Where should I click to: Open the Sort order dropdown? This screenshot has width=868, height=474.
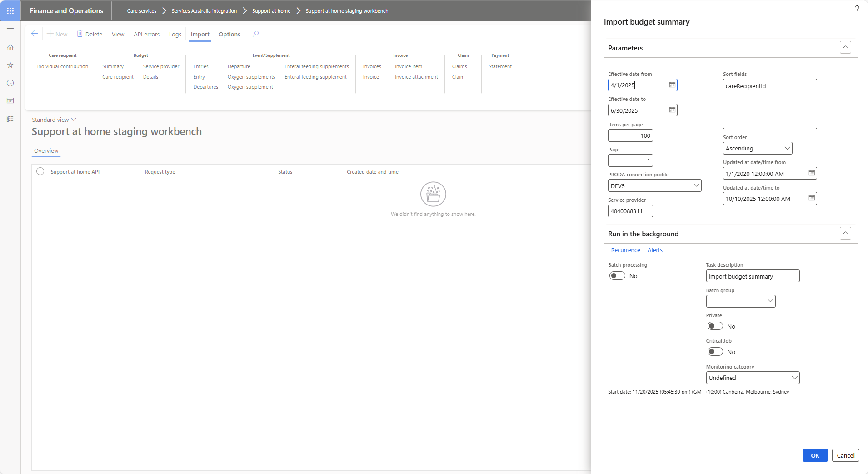coord(757,149)
